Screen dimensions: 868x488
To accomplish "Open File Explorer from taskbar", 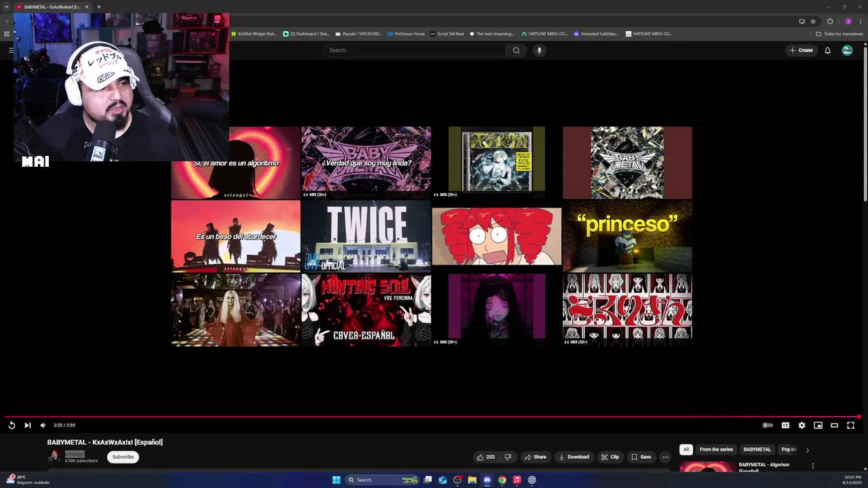I will 472,480.
